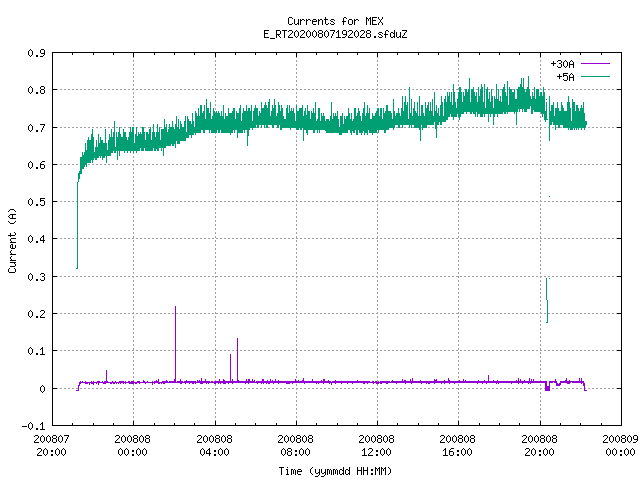Click the y-axis tick value 0.4
The image size is (640, 480).
pyautogui.click(x=36, y=239)
